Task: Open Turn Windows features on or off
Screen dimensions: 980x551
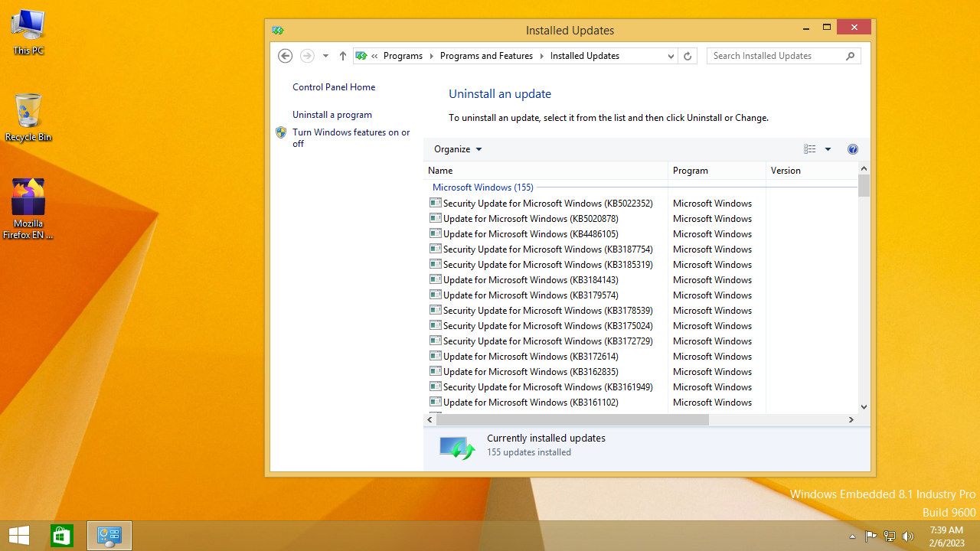Action: click(351, 138)
